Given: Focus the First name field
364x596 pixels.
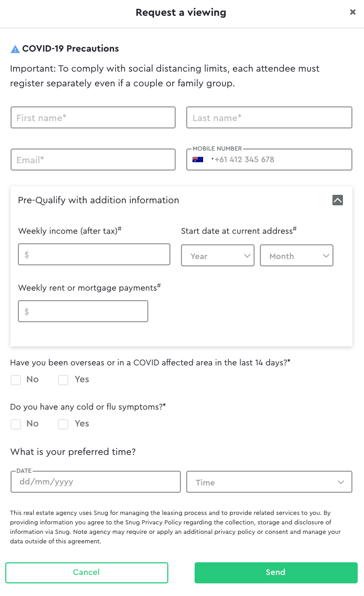Looking at the screenshot, I should click(x=93, y=117).
